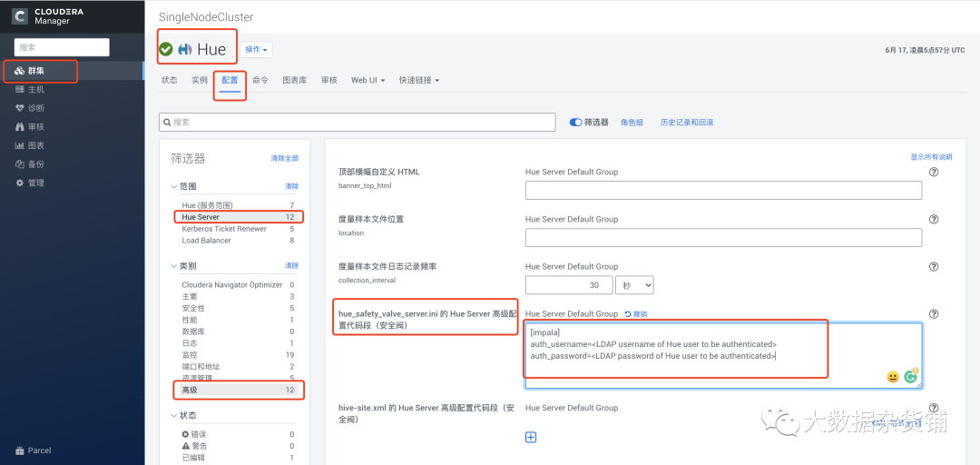The width and height of the screenshot is (980, 465).
Task: Switch to the 配置 configuration tab
Action: click(230, 81)
